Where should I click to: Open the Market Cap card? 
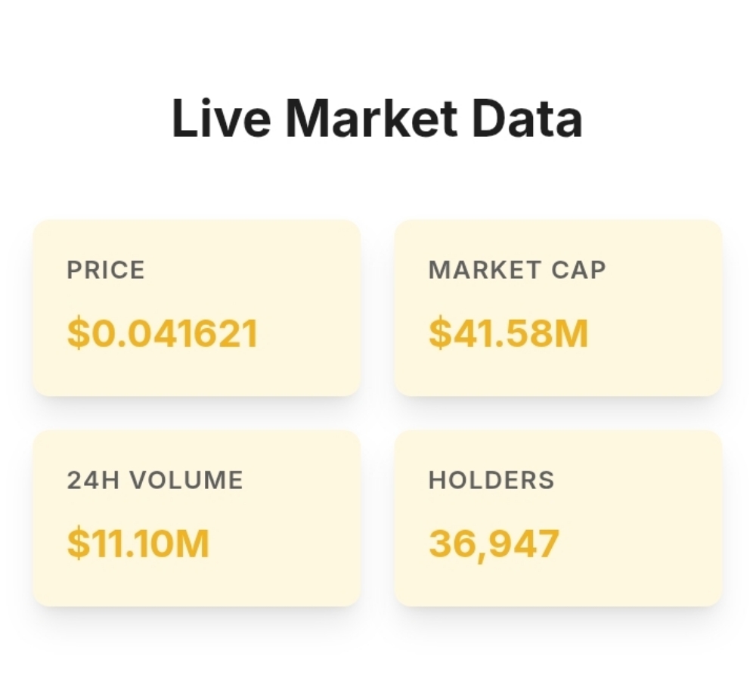click(558, 308)
